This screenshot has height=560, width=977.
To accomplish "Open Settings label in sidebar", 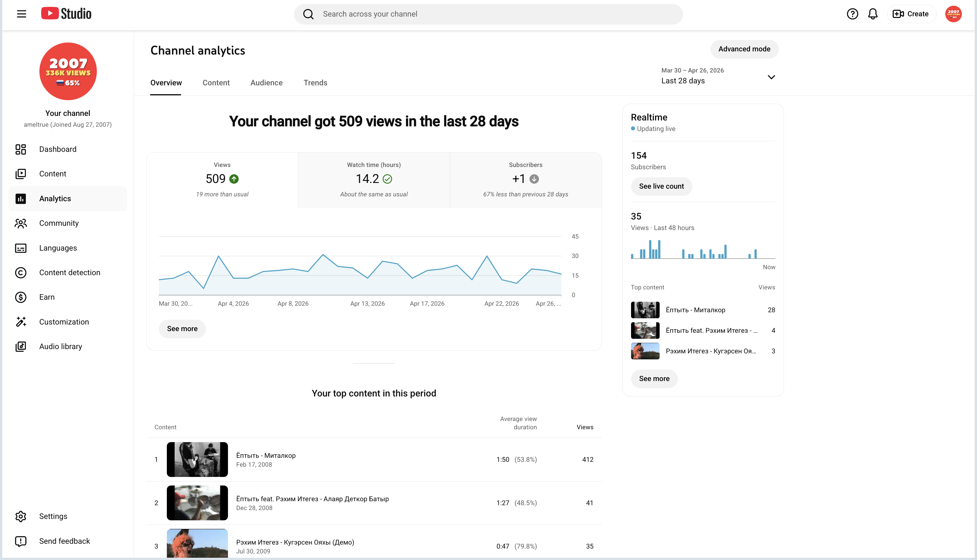I will [53, 516].
